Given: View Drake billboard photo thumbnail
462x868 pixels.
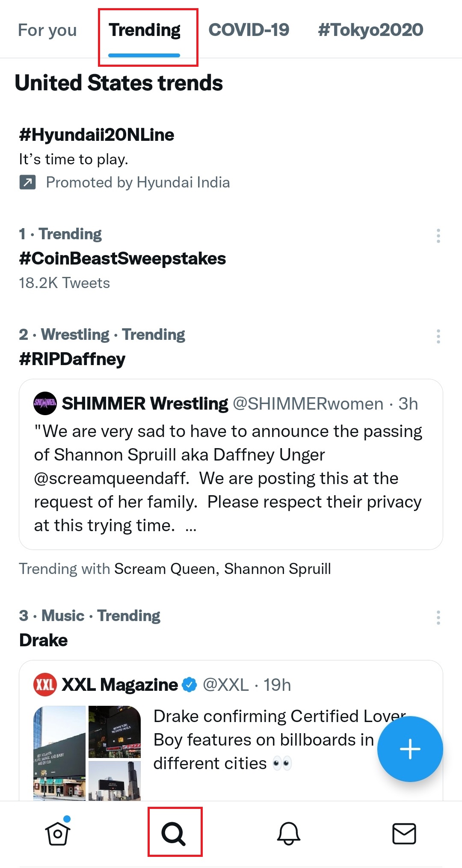Looking at the screenshot, I should 59,752.
